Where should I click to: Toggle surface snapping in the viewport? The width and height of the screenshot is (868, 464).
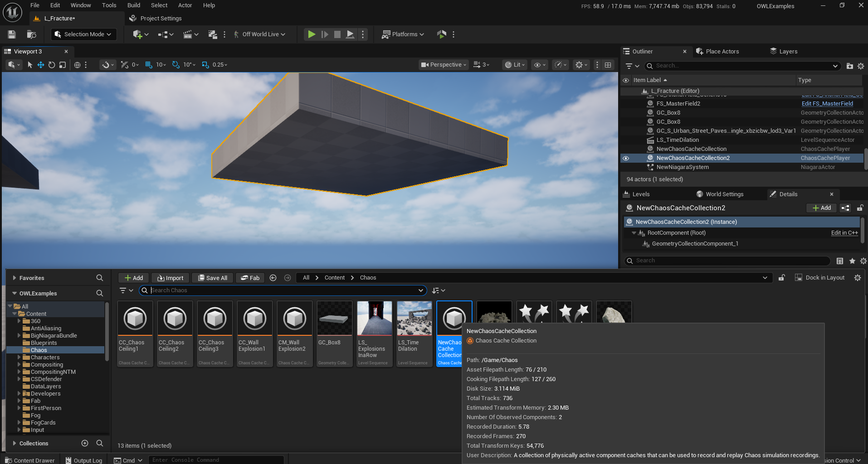tap(108, 65)
